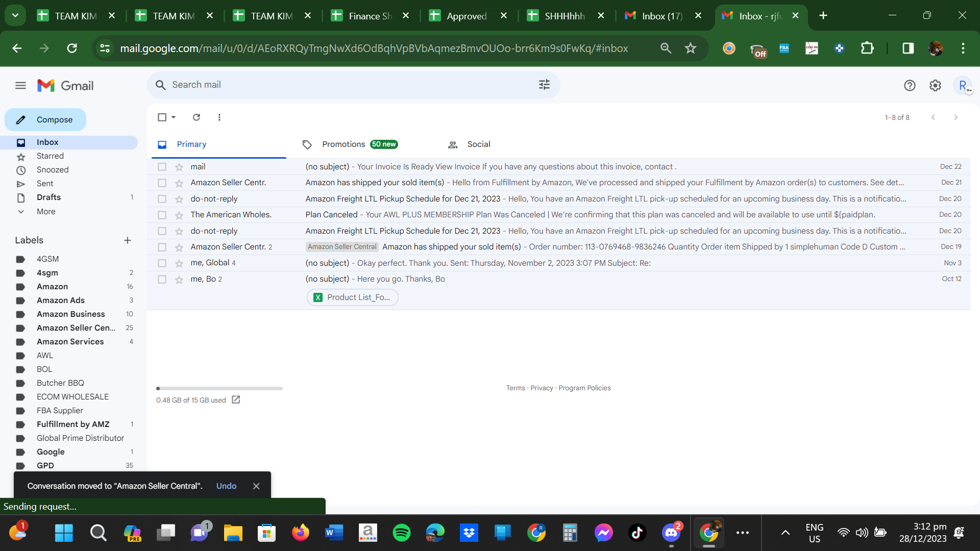Open Chrome extensions puzzle icon

[x=867, y=48]
